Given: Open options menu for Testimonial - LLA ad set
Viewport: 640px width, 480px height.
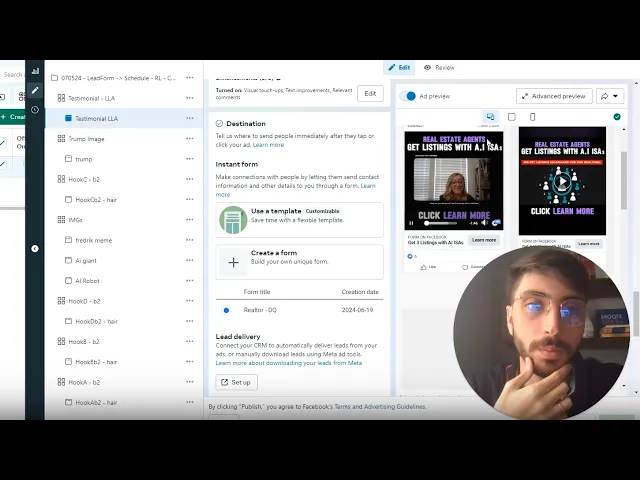Looking at the screenshot, I should point(189,98).
